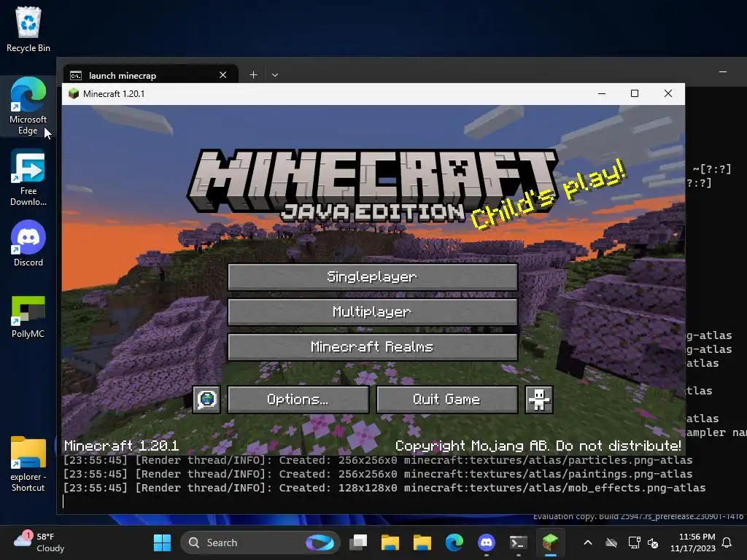747x560 pixels.
Task: Click terminal log line mentioning mob_effects.png-atlas
Action: coord(384,488)
